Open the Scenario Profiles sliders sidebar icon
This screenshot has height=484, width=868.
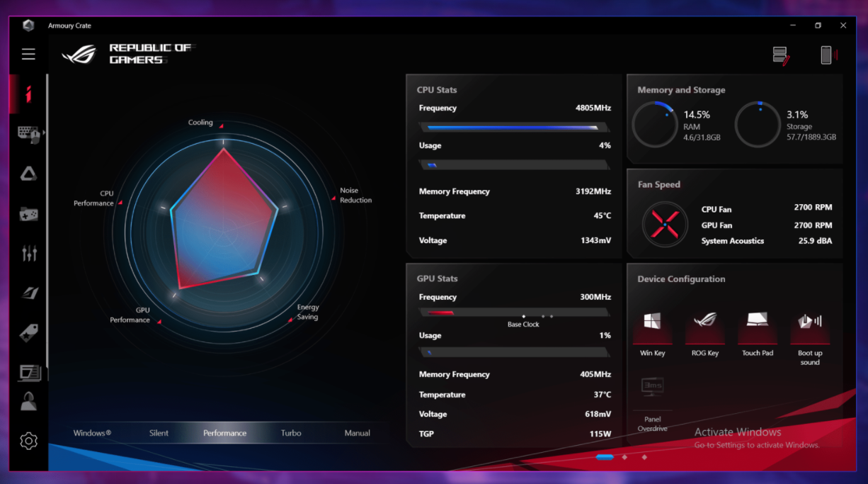[29, 253]
